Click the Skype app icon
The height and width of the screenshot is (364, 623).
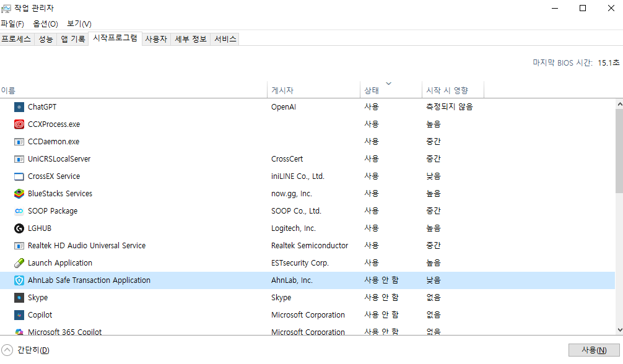[19, 298]
